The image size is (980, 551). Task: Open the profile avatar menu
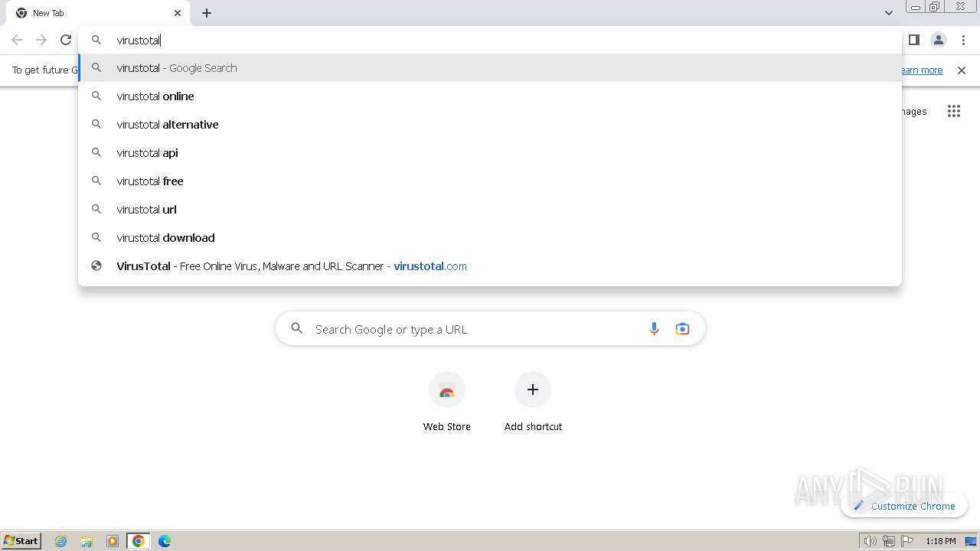tap(938, 40)
